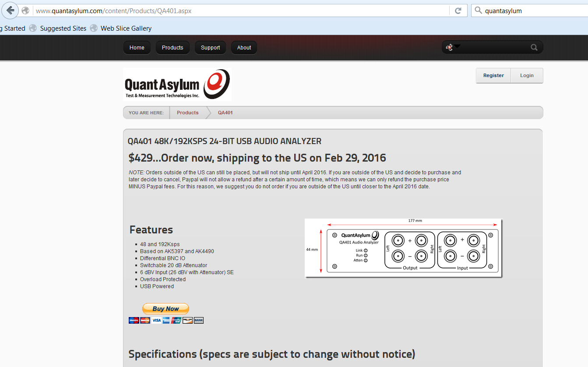This screenshot has height=367, width=588.
Task: Click the VISA card icon
Action: pos(156,320)
